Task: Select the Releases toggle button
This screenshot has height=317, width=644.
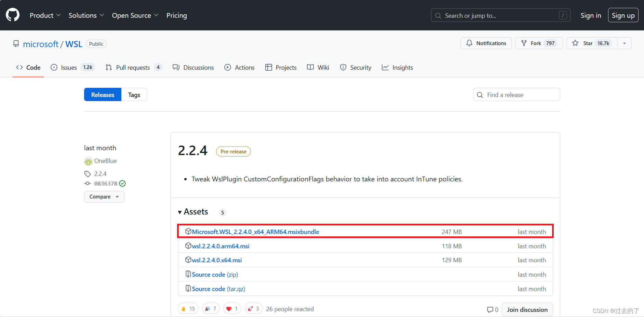Action: [103, 95]
